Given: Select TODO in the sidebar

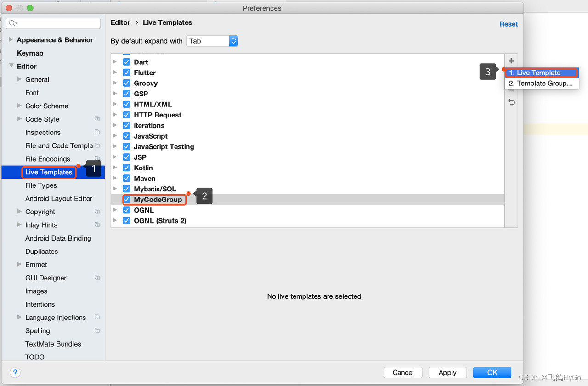Looking at the screenshot, I should click(x=35, y=357).
